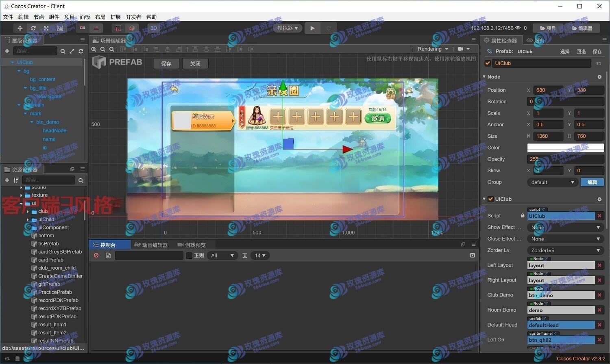Viewport: 610px width, 364px height.
Task: Select the Rotate transform tool
Action: (x=33, y=28)
